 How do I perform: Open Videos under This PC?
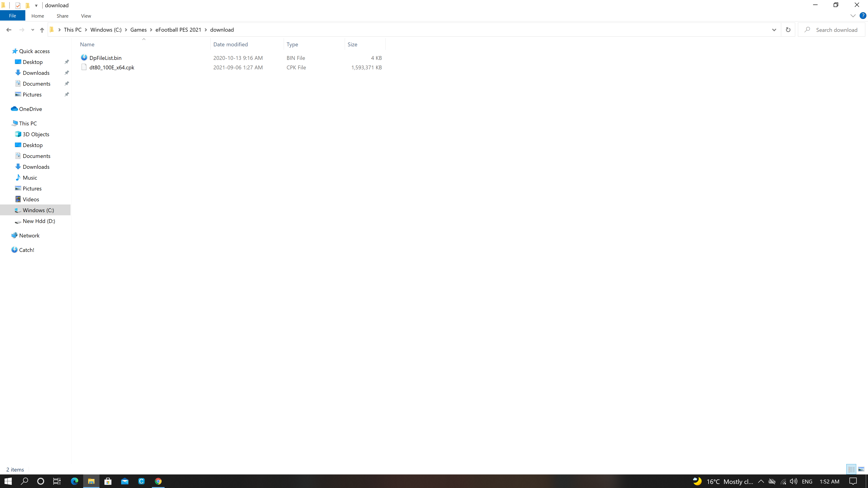click(x=31, y=199)
